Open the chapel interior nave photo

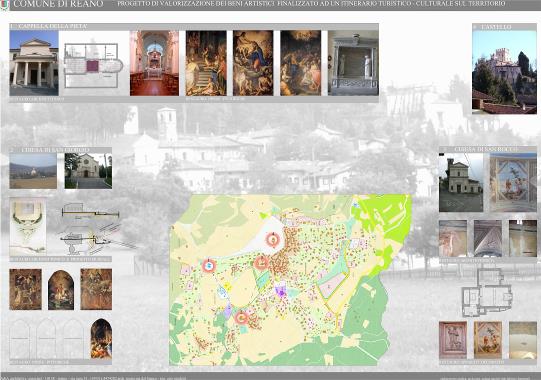pyautogui.click(x=155, y=63)
